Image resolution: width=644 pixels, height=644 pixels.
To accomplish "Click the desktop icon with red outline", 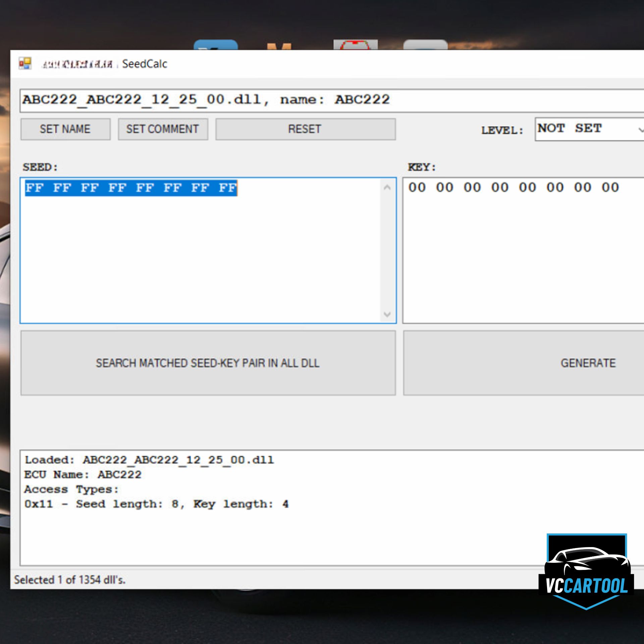I will point(355,45).
